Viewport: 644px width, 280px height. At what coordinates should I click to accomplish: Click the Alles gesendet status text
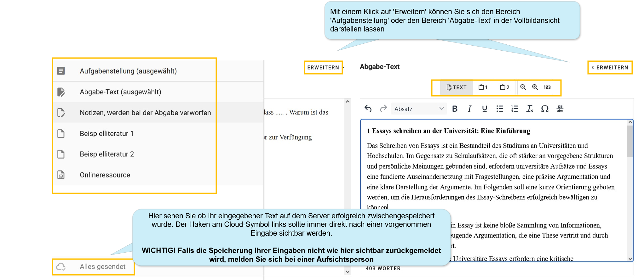tap(103, 267)
